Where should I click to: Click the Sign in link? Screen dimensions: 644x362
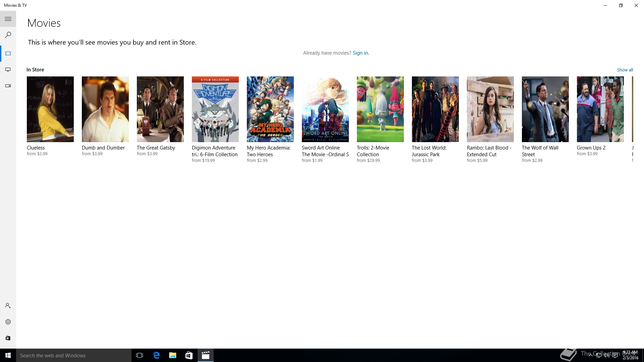tap(361, 53)
